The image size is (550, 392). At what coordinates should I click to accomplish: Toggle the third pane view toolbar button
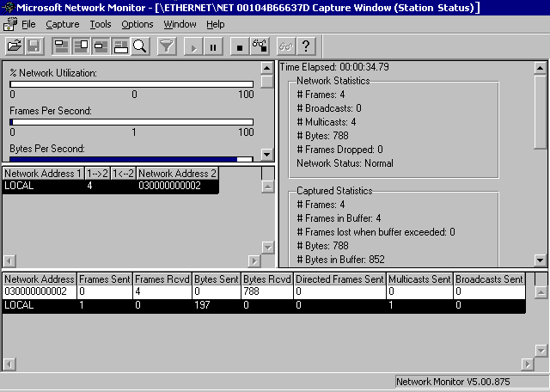tap(101, 46)
